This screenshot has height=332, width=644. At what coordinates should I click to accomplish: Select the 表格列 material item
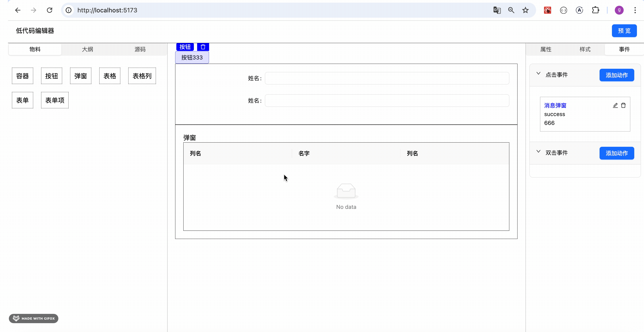[142, 76]
